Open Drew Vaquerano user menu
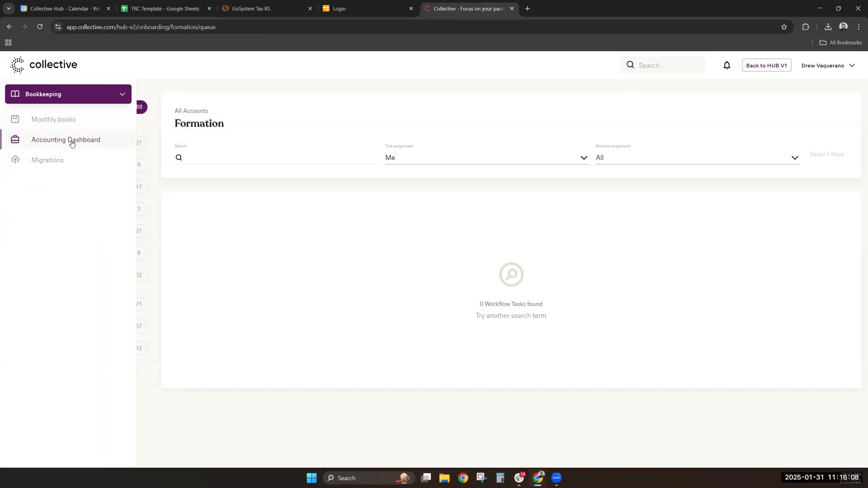This screenshot has height=488, width=868. (828, 66)
